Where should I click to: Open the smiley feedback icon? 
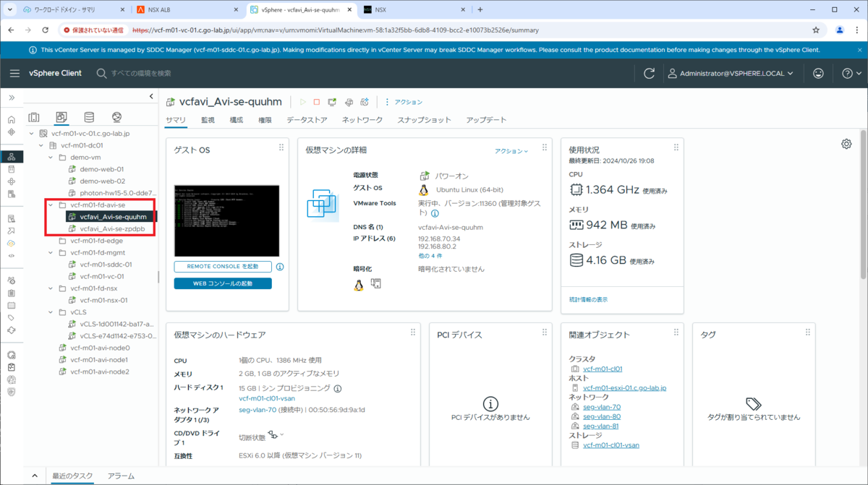click(x=818, y=74)
